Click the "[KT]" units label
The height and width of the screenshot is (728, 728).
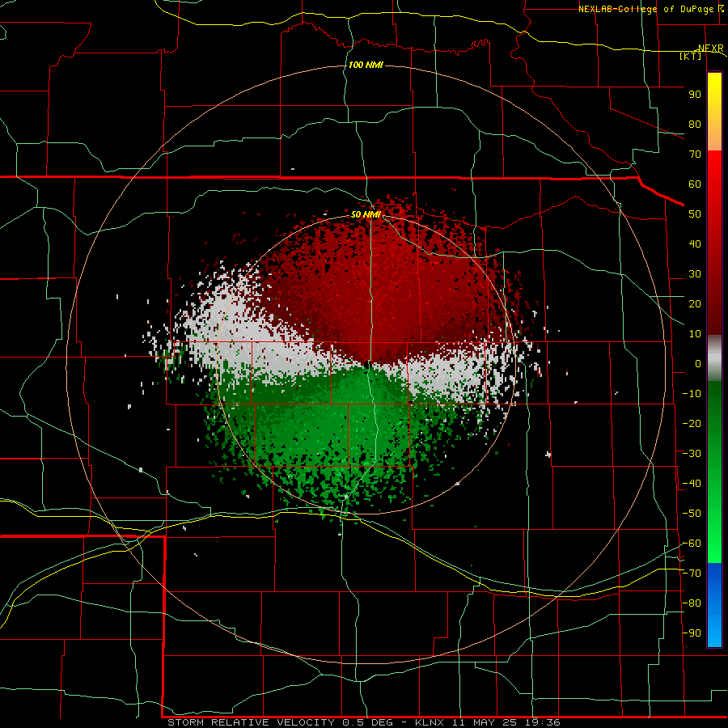[691, 56]
